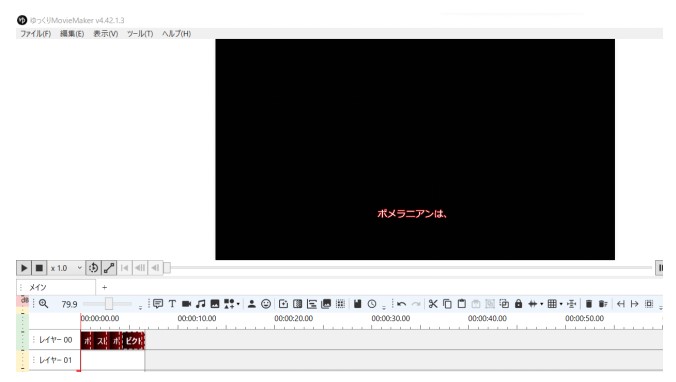The image size is (676, 382).
Task: Click the 79.9 zoom value field
Action: pos(69,304)
